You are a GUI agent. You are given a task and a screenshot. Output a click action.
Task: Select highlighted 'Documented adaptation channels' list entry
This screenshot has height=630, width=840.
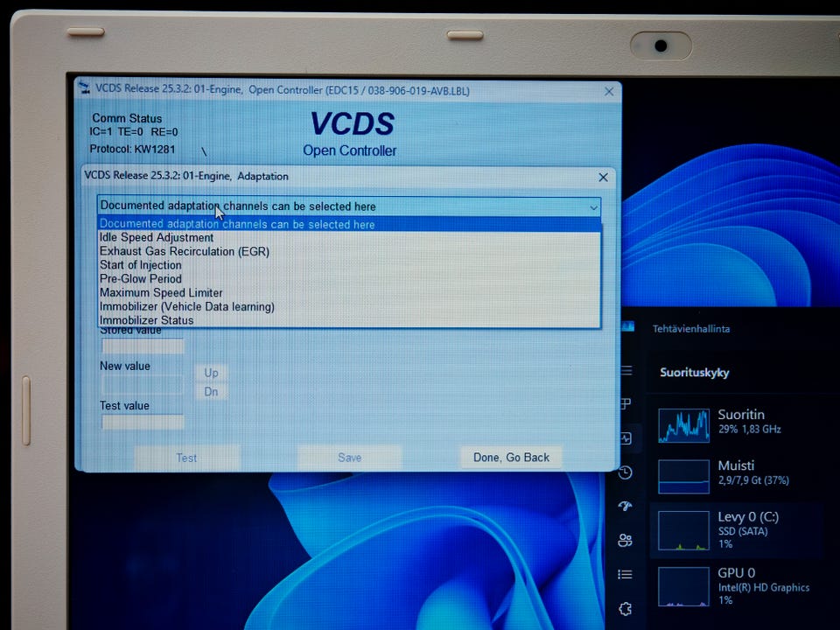[349, 224]
